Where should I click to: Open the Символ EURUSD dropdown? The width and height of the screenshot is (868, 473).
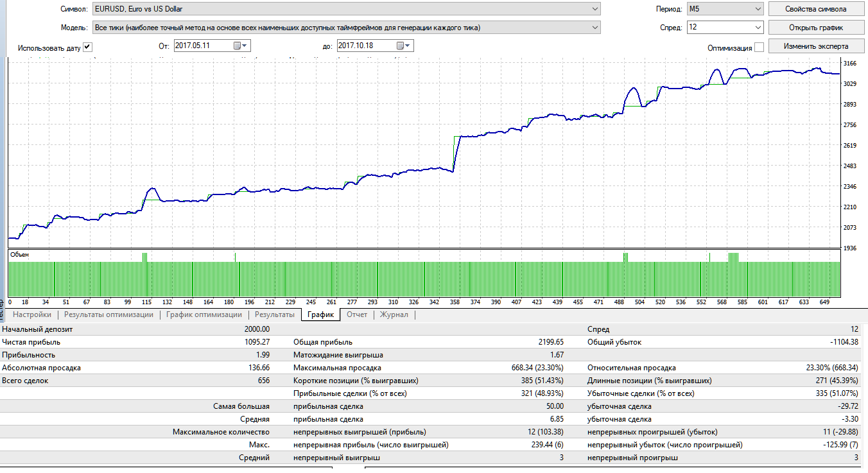coord(346,9)
